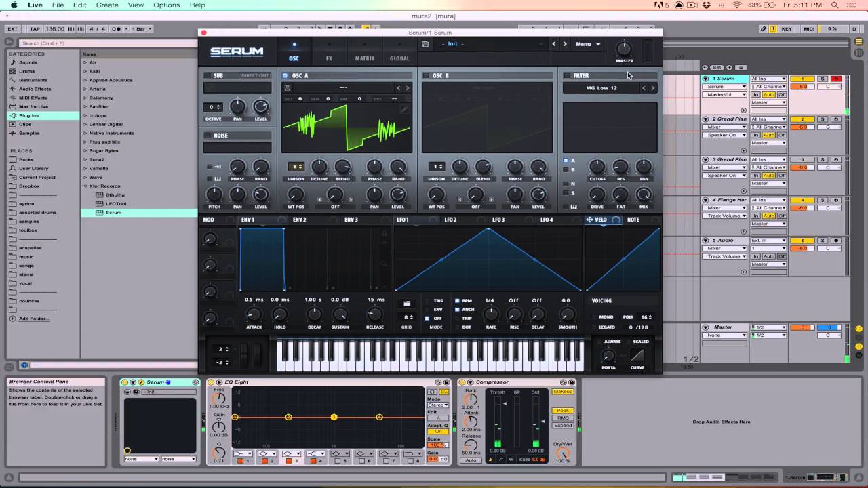Click save preset icon on EQ Eight

(x=448, y=383)
